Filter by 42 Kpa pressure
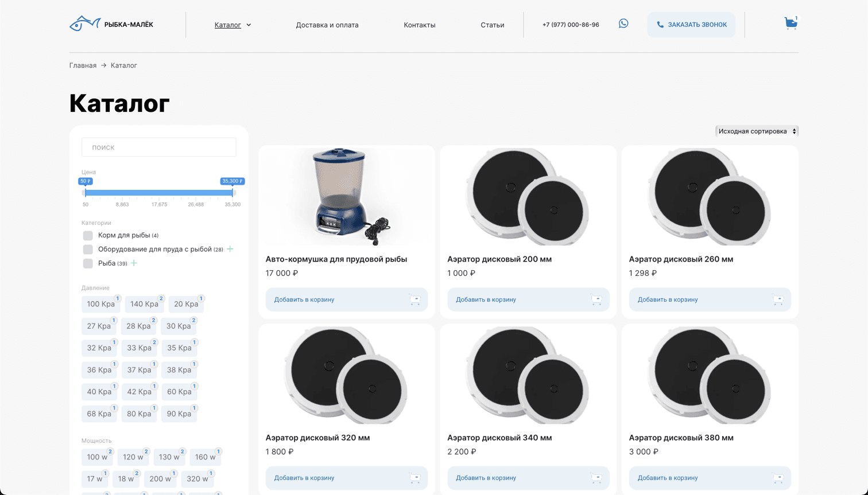Viewport: 868px width, 495px height. click(x=139, y=392)
